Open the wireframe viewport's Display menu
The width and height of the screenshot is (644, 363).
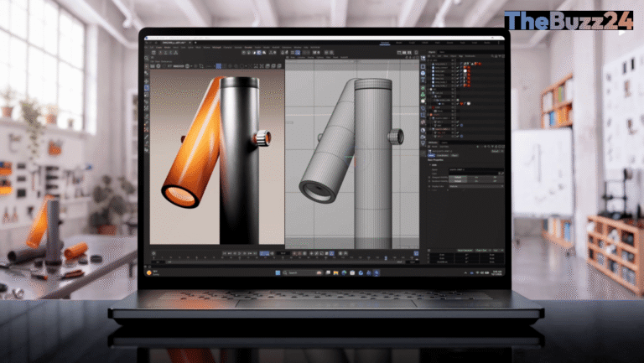click(x=310, y=58)
